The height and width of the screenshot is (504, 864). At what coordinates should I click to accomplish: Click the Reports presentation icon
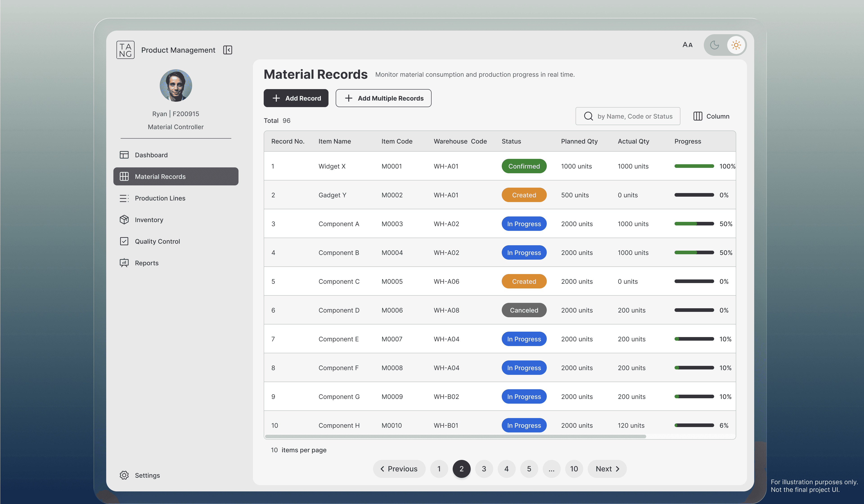tap(124, 263)
